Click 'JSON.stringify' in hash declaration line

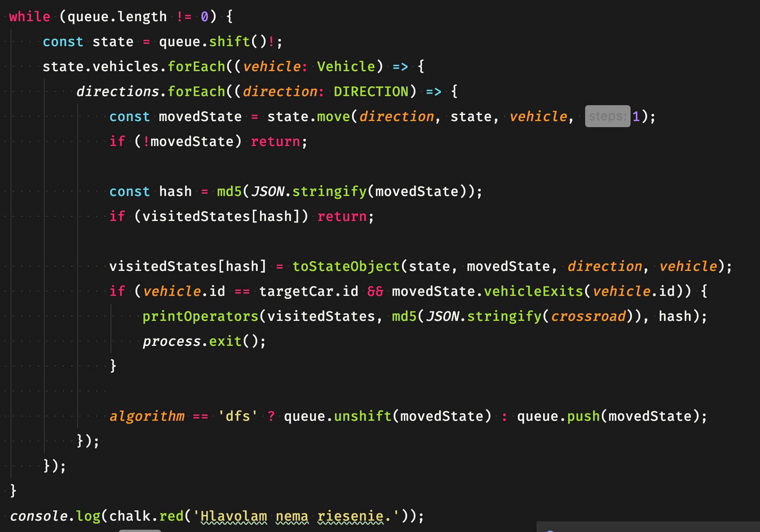point(308,191)
